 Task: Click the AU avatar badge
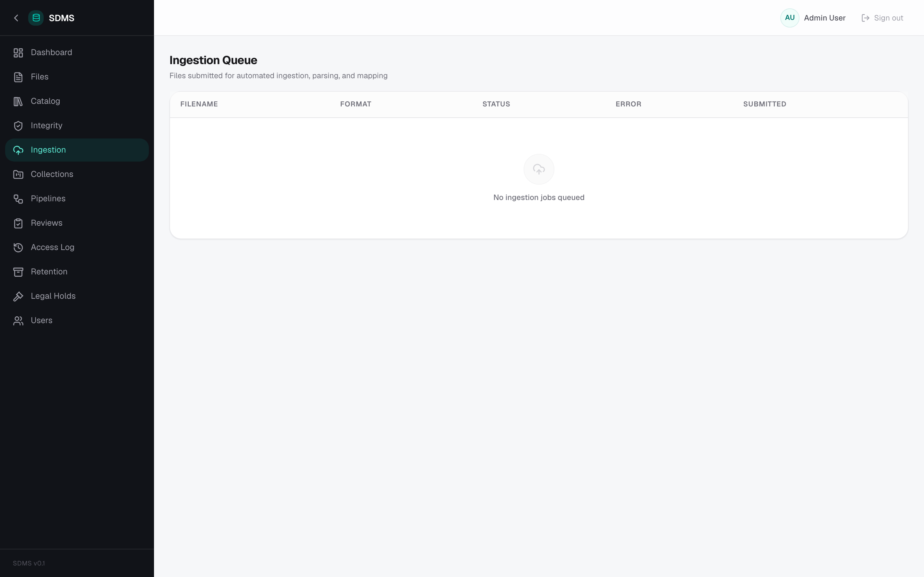[x=790, y=18]
